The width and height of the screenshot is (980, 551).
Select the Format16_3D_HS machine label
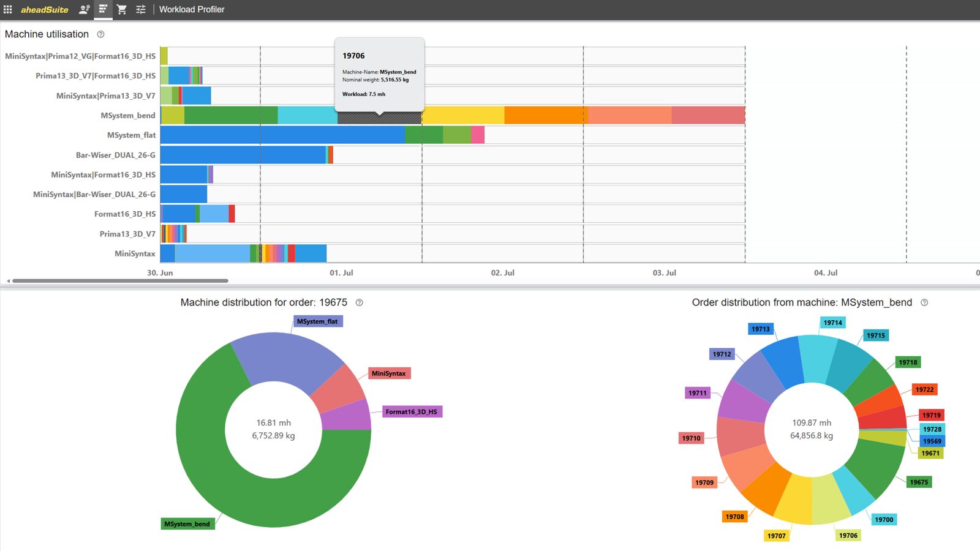[125, 214]
